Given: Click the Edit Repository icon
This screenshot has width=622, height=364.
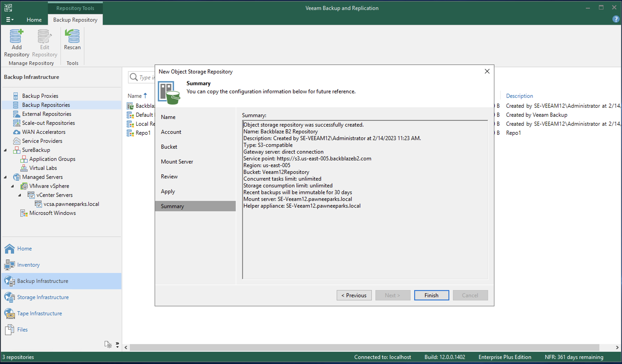Looking at the screenshot, I should [x=44, y=36].
